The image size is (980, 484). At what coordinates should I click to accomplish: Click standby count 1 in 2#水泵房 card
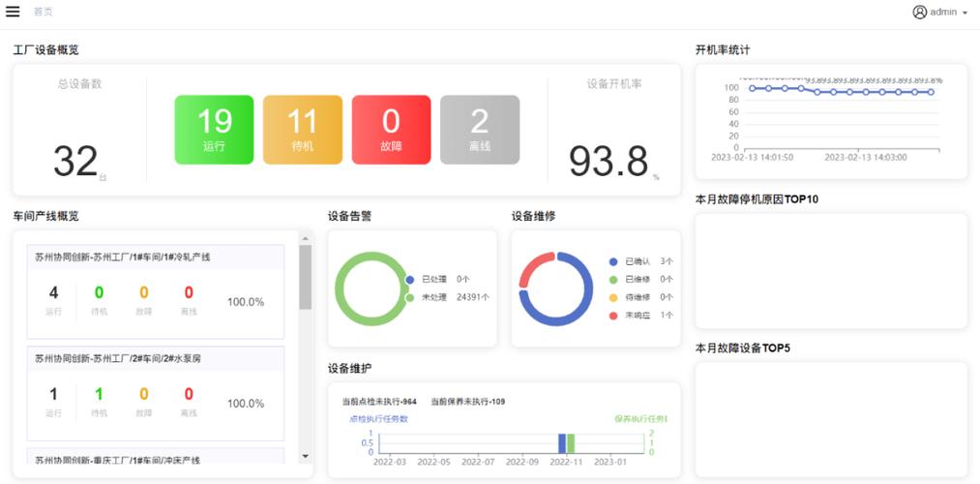click(99, 394)
